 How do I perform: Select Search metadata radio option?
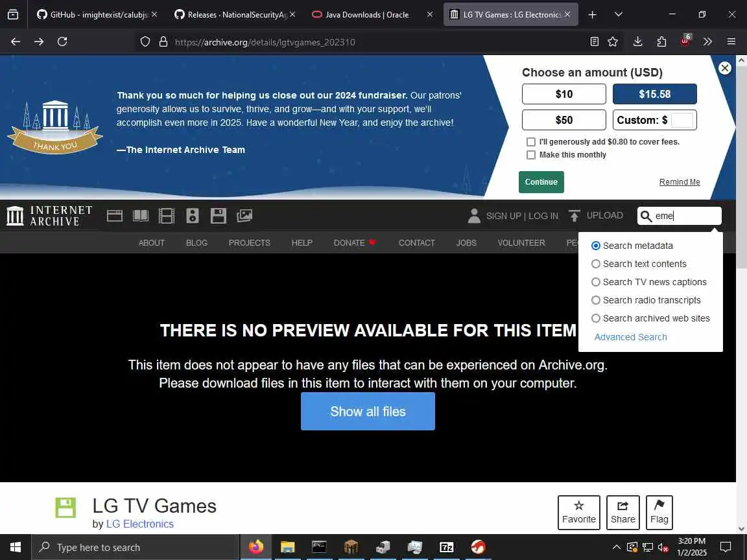(x=595, y=246)
